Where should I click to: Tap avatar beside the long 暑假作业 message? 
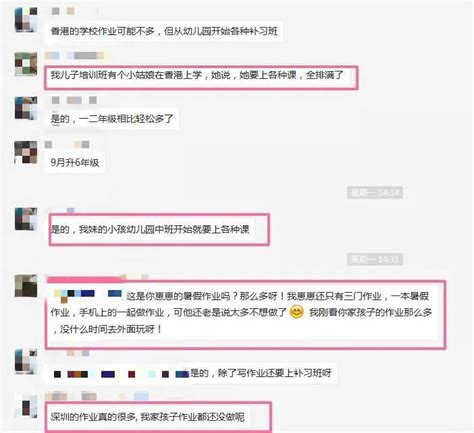[26, 286]
